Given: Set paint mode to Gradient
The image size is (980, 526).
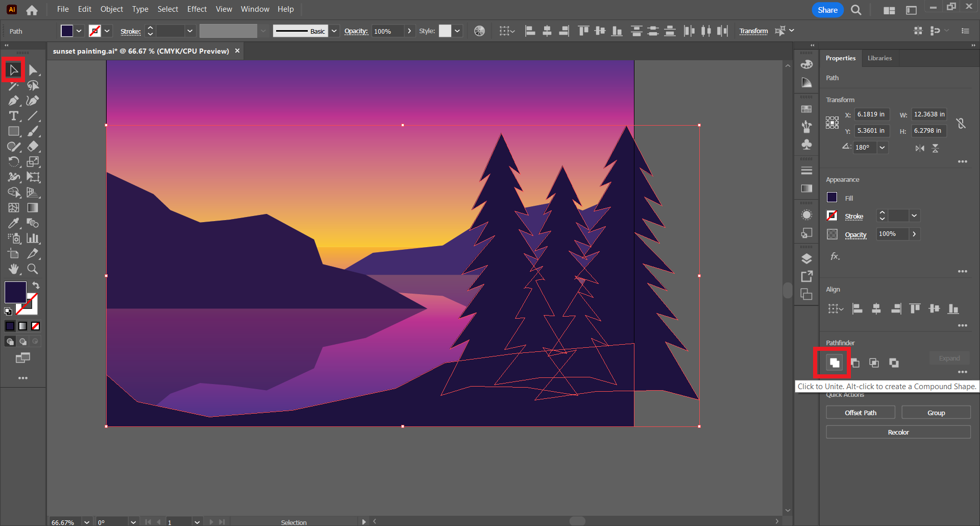Looking at the screenshot, I should 23,326.
